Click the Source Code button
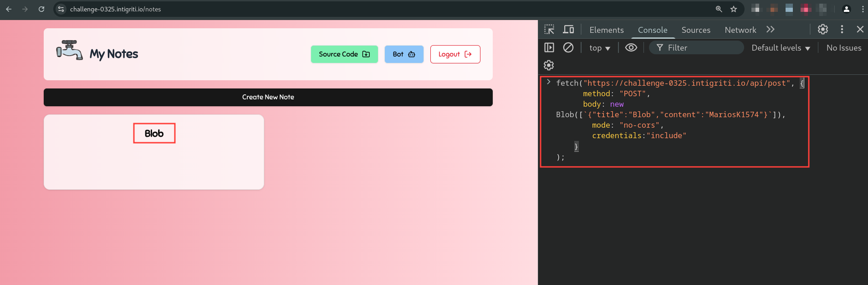The height and width of the screenshot is (285, 868). (344, 54)
